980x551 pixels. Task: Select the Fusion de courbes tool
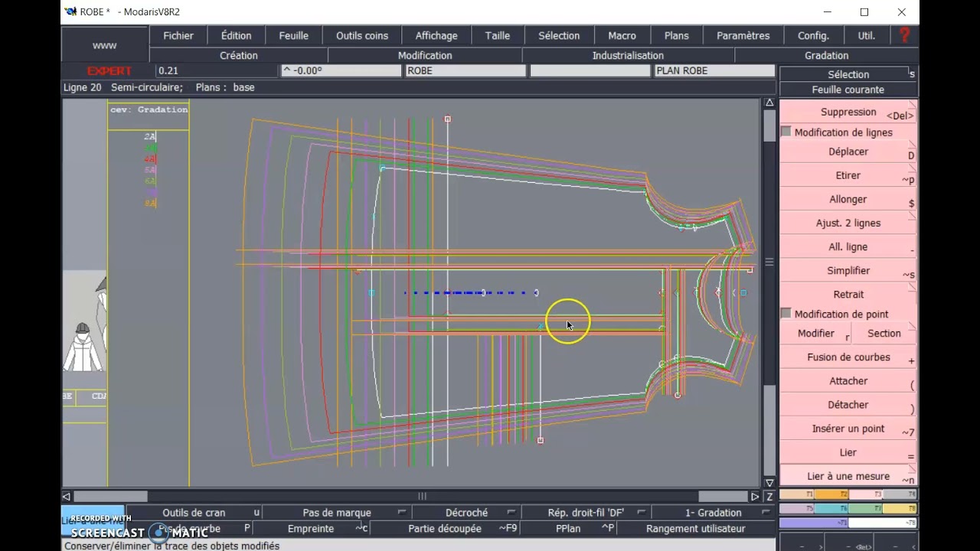[x=848, y=357]
